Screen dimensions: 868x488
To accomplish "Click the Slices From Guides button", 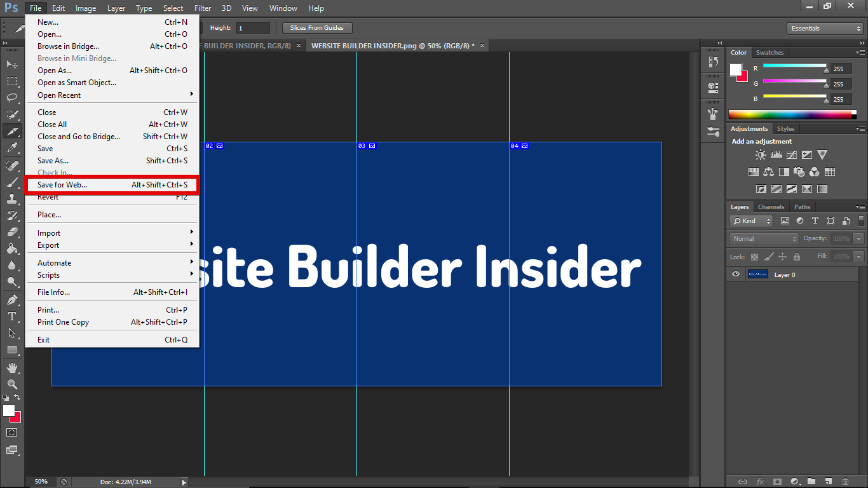I will (316, 28).
